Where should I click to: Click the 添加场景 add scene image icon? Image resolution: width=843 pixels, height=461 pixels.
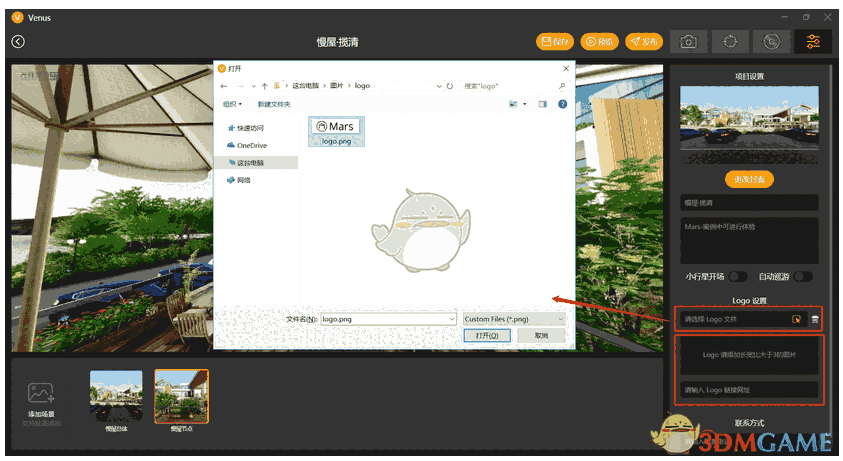[41, 393]
